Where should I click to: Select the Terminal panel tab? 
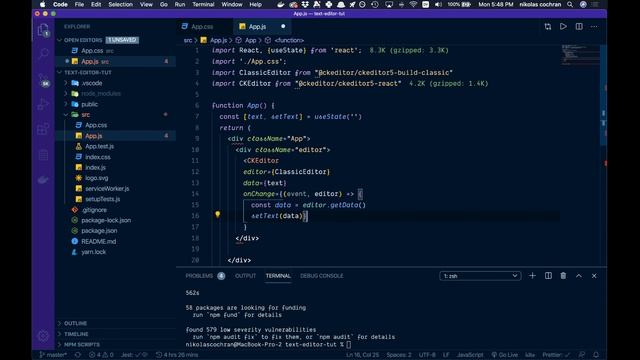278,276
